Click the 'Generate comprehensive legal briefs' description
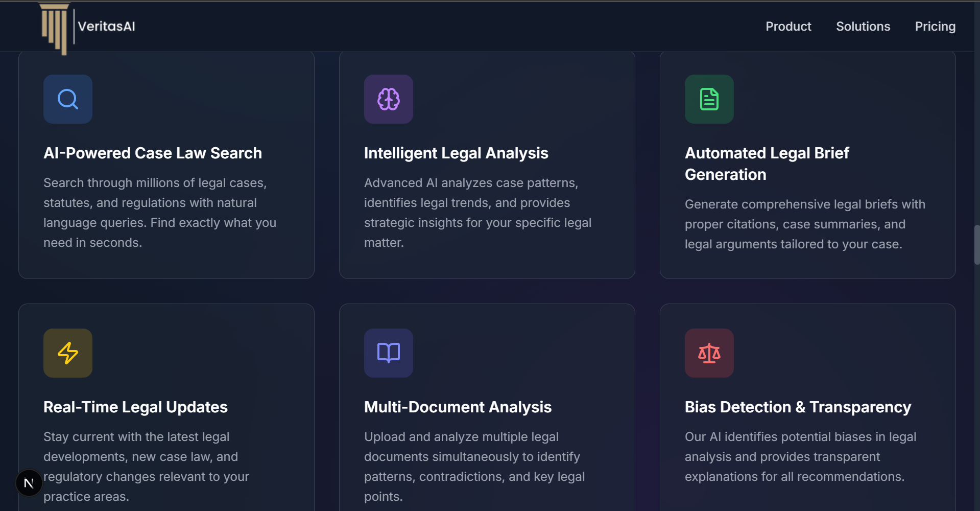 805,224
